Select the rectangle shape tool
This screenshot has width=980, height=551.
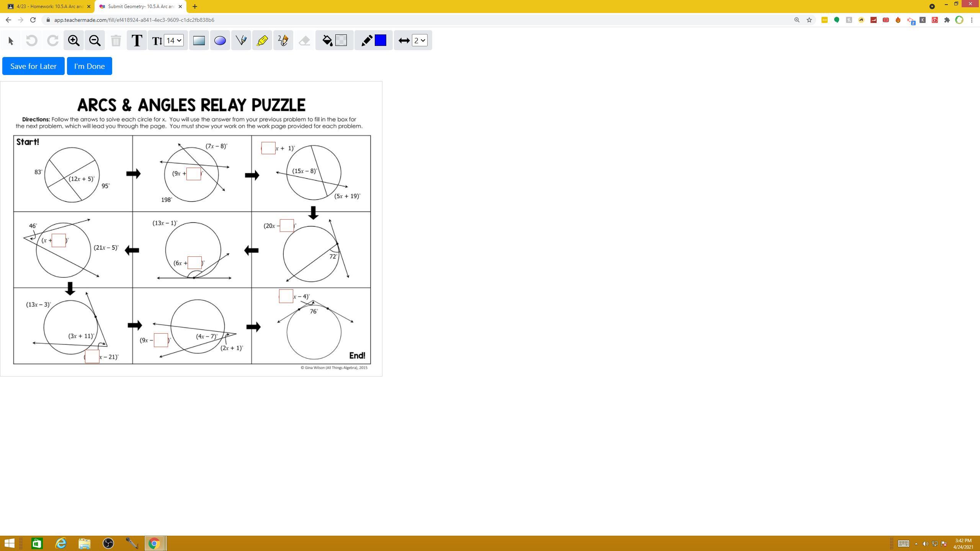(199, 41)
